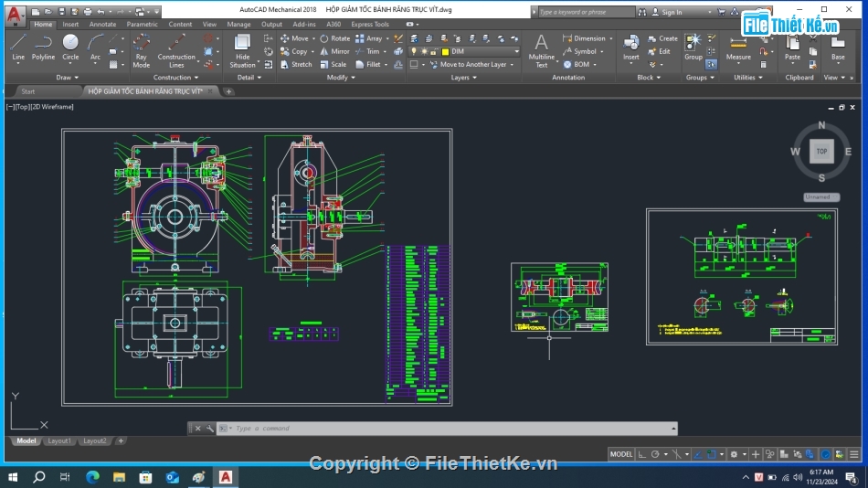The image size is (868, 488).
Task: Toggle isometric drafting in status bar
Action: coord(677,454)
